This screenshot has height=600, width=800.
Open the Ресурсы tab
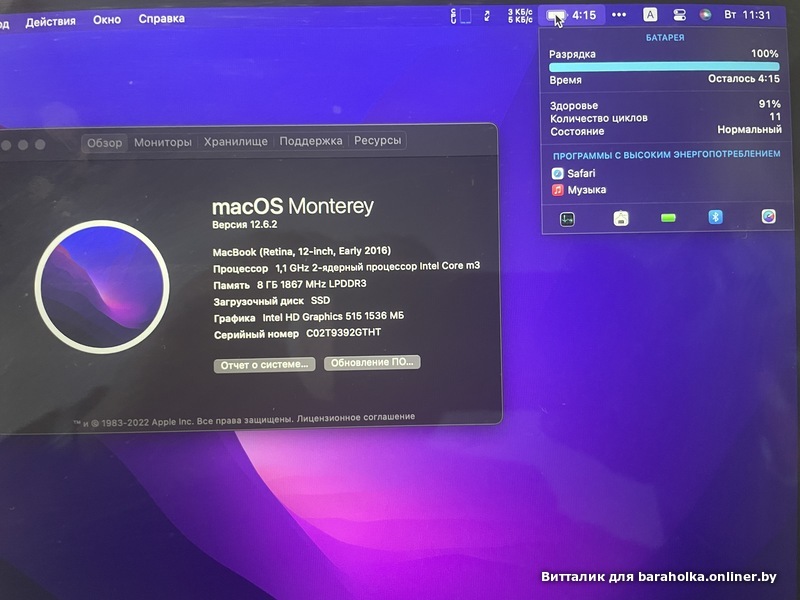point(378,140)
